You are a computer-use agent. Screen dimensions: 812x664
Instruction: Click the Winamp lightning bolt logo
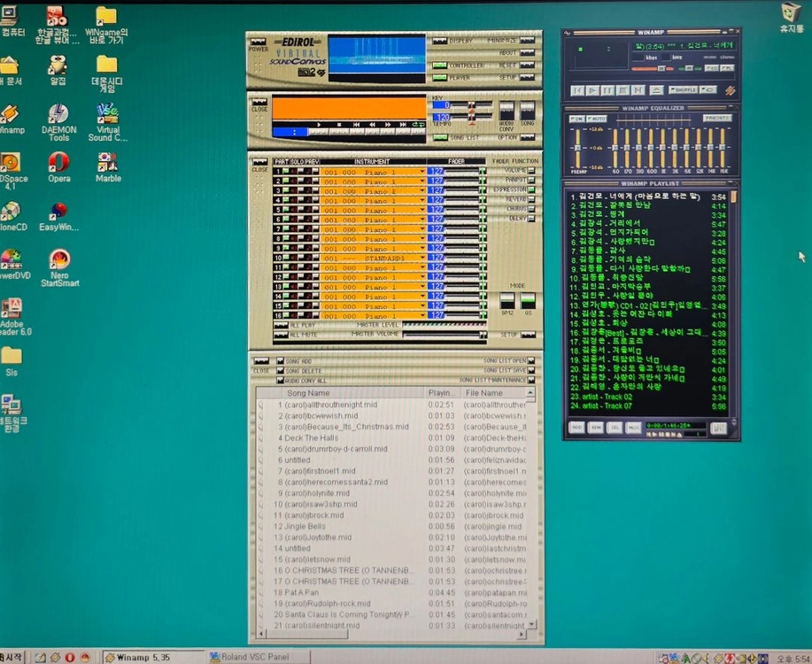coord(730,90)
